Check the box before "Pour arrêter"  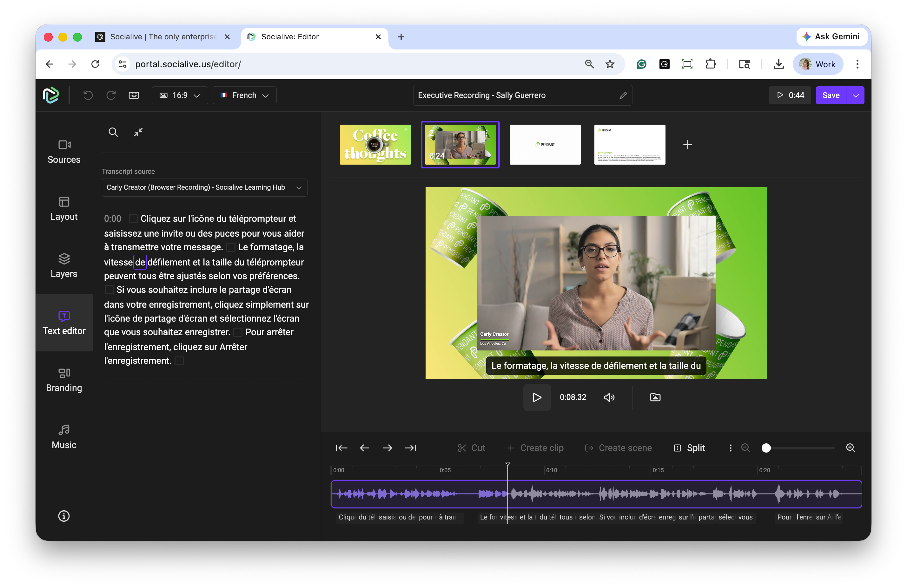238,332
